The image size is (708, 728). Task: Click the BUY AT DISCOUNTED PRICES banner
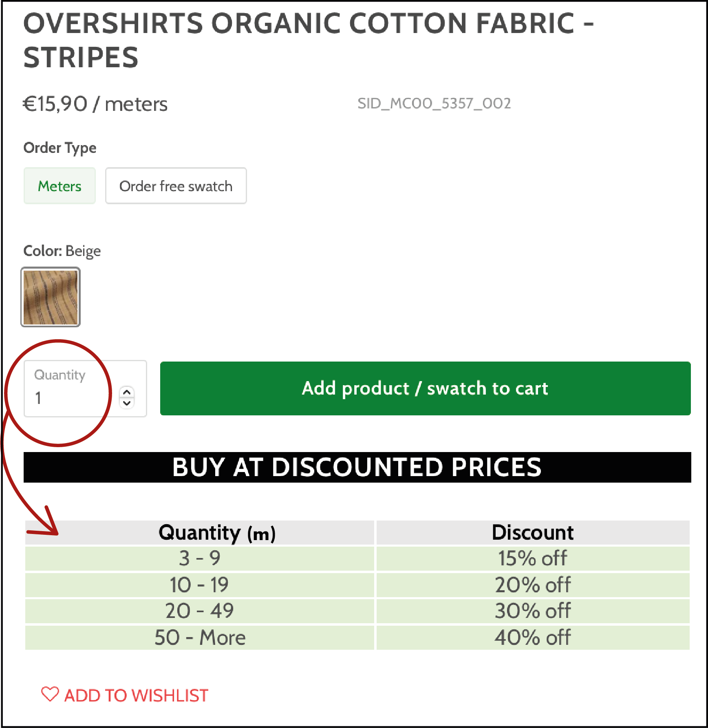coord(357,467)
